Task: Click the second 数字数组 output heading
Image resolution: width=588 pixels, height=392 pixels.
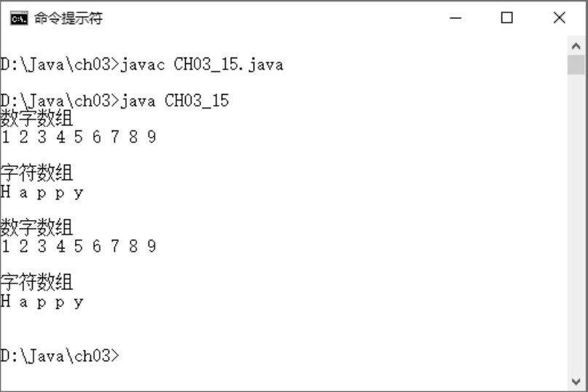Action: tap(36, 227)
